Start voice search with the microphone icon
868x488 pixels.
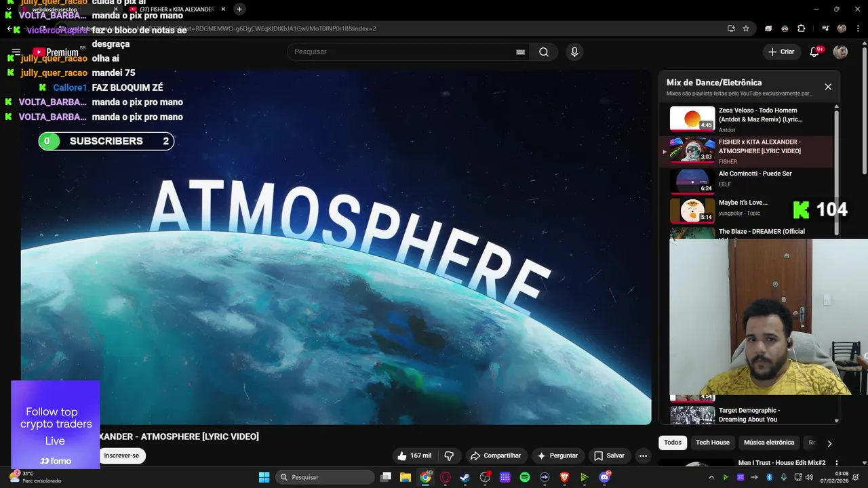(x=574, y=52)
